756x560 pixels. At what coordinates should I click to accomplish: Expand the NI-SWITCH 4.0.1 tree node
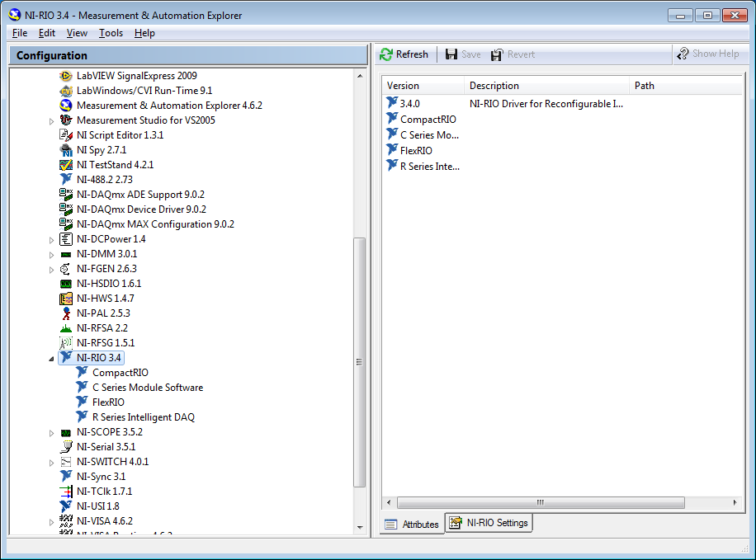[52, 463]
